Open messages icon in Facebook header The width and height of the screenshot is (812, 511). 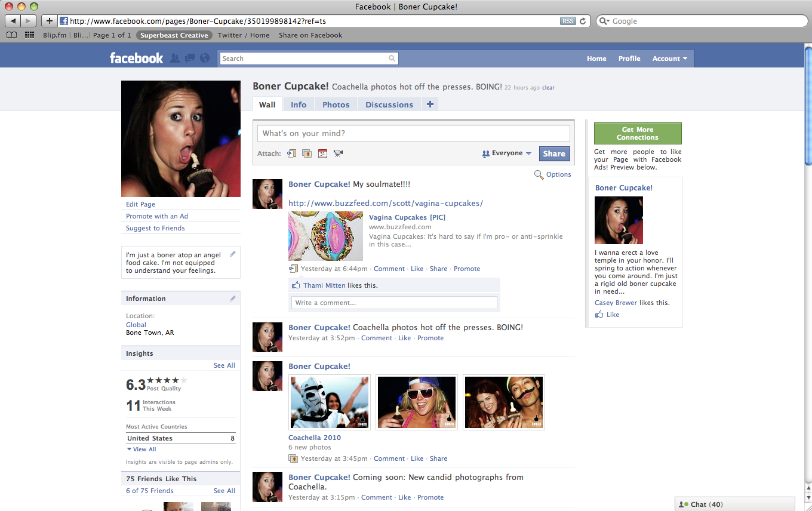coord(189,58)
